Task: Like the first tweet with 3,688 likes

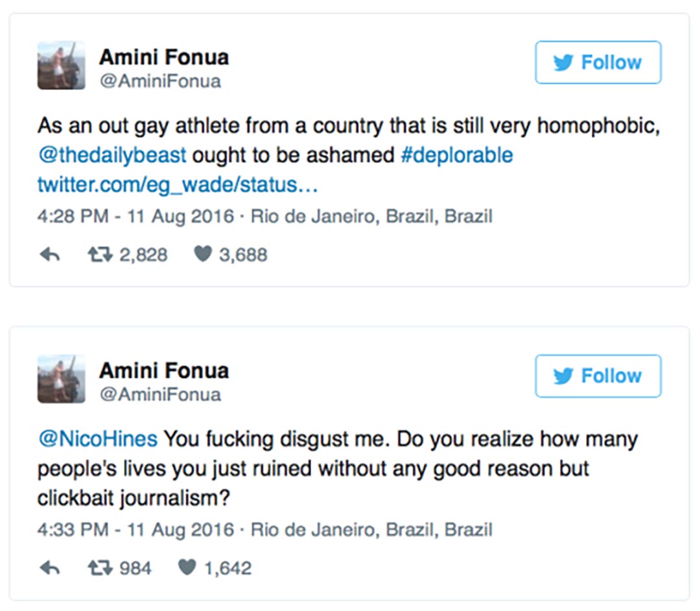Action: pos(203,254)
